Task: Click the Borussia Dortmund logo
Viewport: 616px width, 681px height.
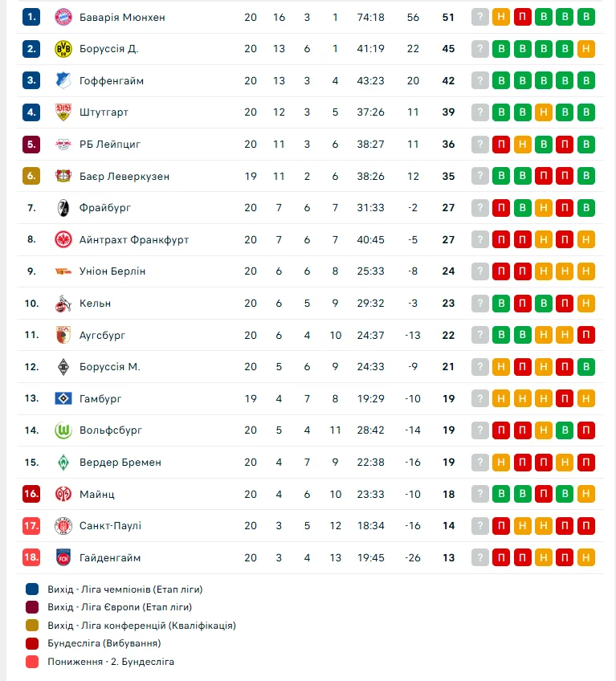Action: point(63,49)
